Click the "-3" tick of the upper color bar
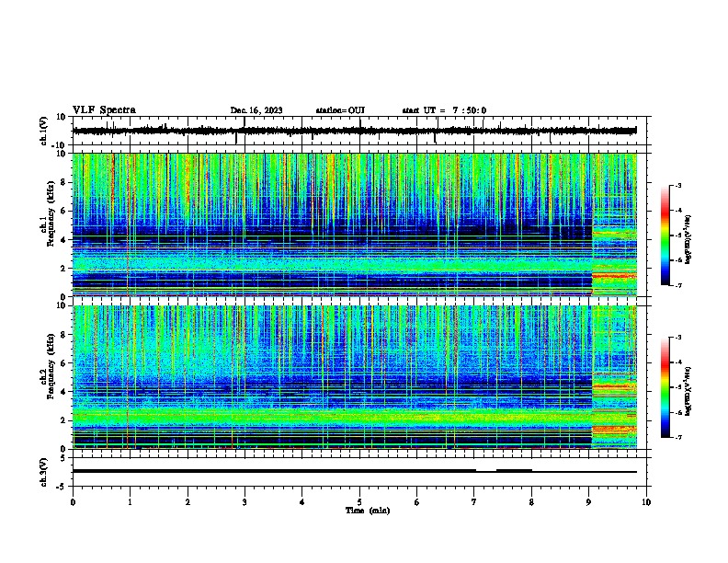The height and width of the screenshot is (563, 728). [x=678, y=185]
